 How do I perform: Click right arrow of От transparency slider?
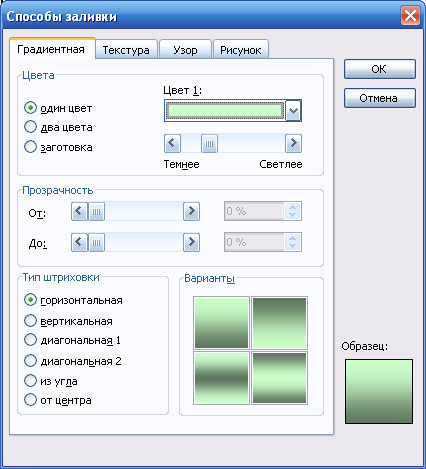click(x=191, y=211)
